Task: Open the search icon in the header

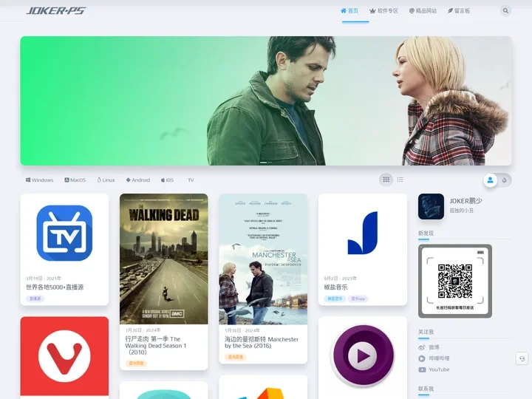Action: [505, 11]
